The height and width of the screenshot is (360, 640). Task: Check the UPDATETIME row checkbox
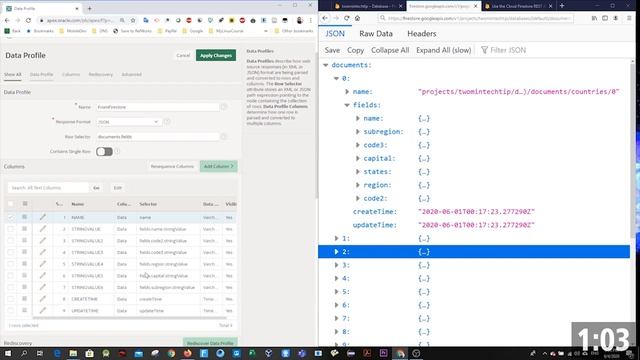click(11, 311)
